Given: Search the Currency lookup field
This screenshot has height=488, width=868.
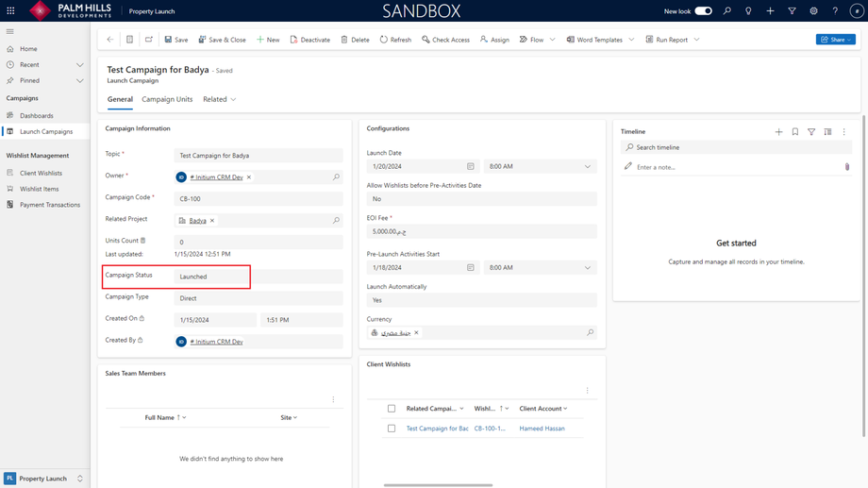Looking at the screenshot, I should coord(590,332).
